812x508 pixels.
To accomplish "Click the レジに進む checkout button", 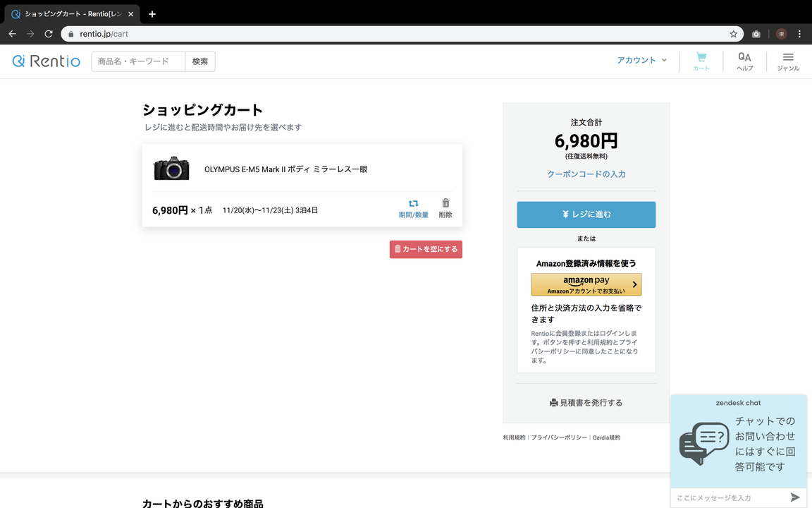I will [x=586, y=214].
